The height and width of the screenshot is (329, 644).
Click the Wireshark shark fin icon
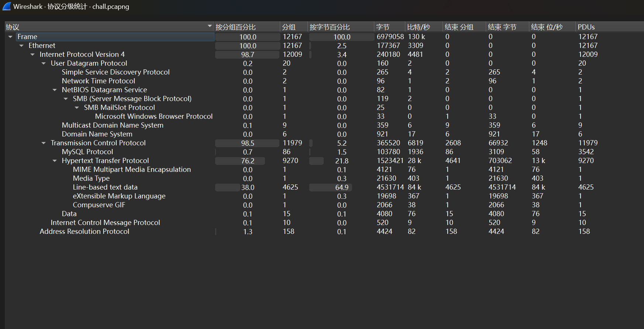(7, 6)
